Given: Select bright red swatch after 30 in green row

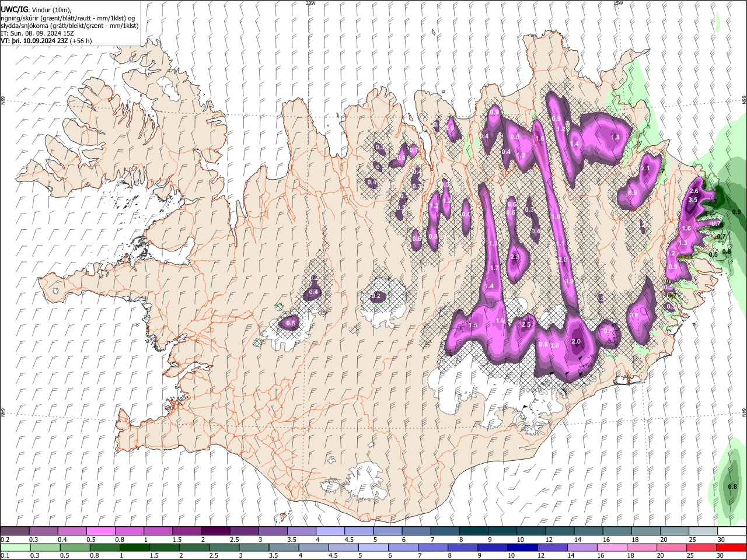Looking at the screenshot, I should tap(731, 548).
